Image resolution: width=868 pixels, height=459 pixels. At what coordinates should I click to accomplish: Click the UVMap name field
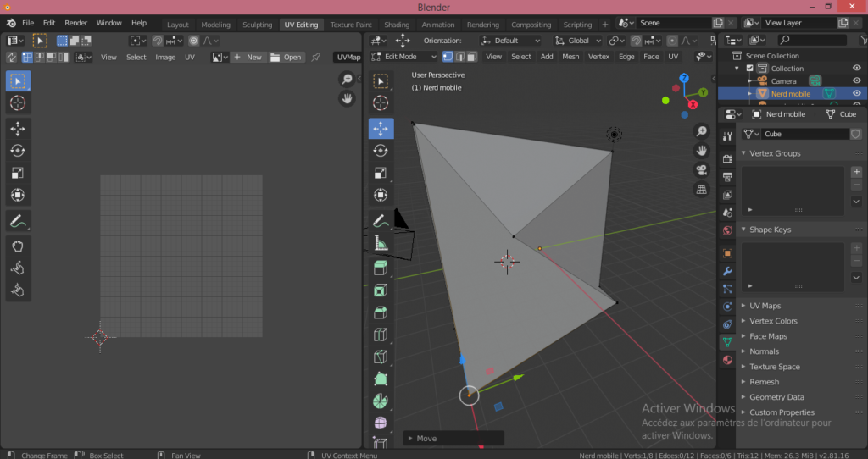coord(348,57)
